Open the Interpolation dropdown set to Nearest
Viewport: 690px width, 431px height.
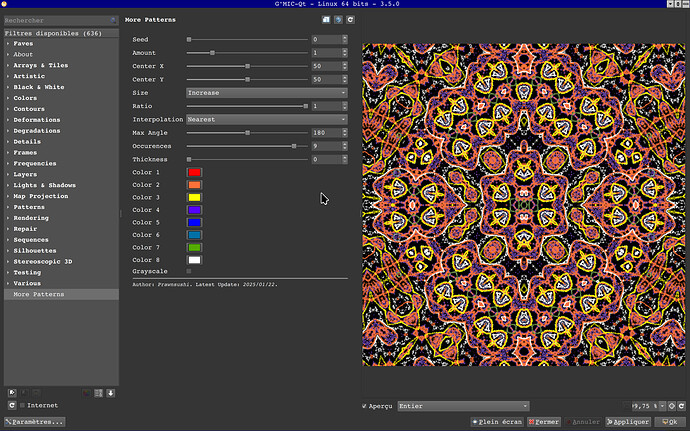pyautogui.click(x=267, y=119)
